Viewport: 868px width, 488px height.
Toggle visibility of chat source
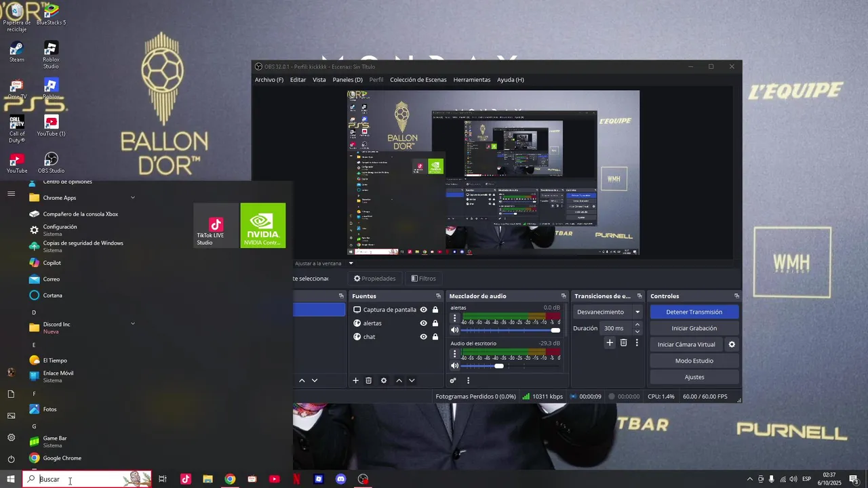tap(424, 337)
